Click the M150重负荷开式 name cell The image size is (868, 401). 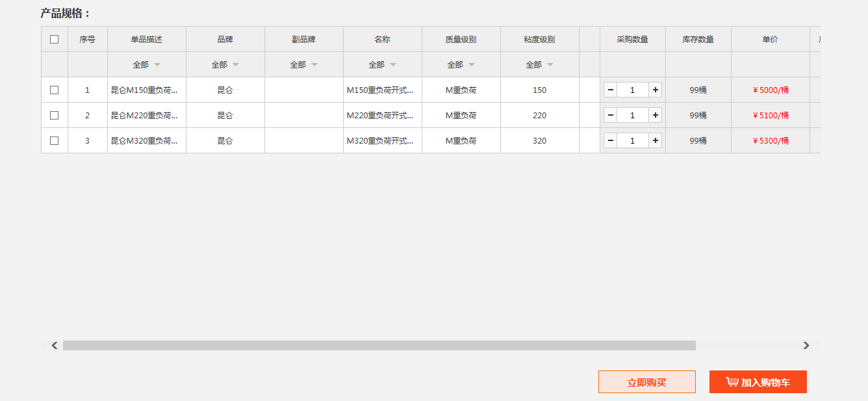click(383, 90)
